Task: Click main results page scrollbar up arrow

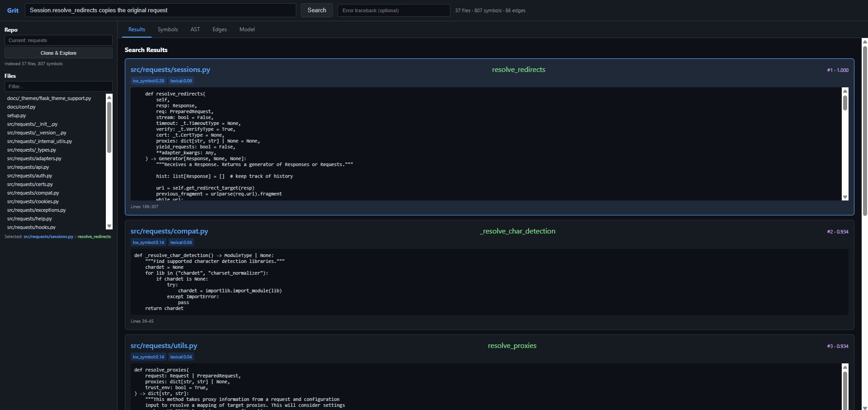Action: (865, 42)
